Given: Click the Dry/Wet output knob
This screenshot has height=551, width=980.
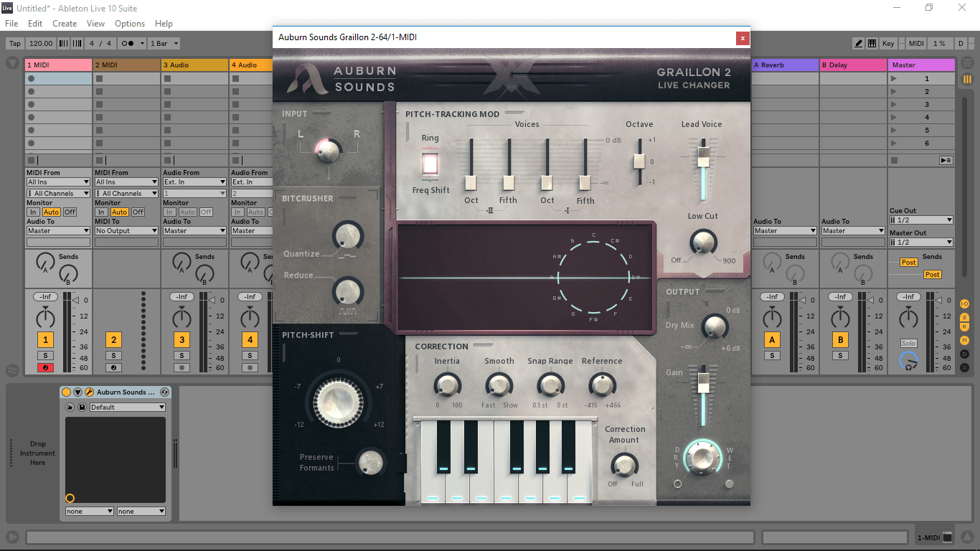Looking at the screenshot, I should [x=703, y=458].
